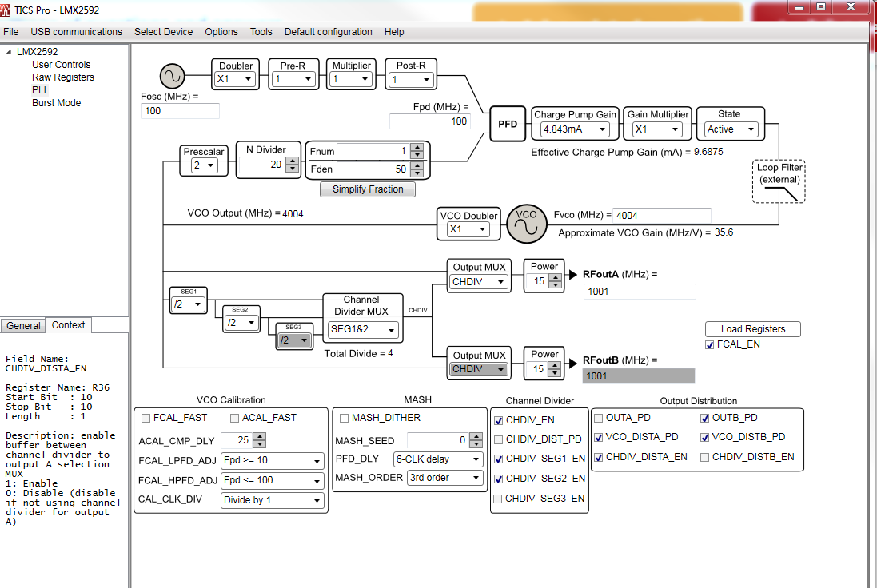Open the SEG1 divider dropdown
This screenshot has height=588, width=877.
tap(188, 304)
